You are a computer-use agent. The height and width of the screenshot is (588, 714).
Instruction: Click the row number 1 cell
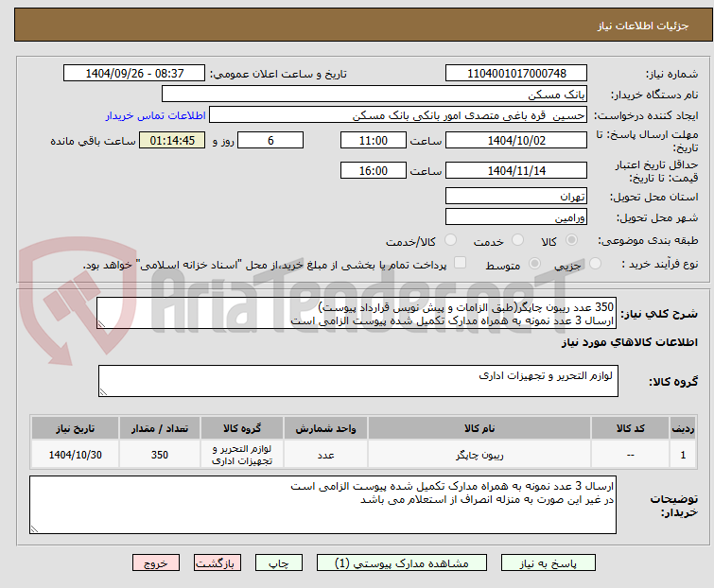coord(683,455)
